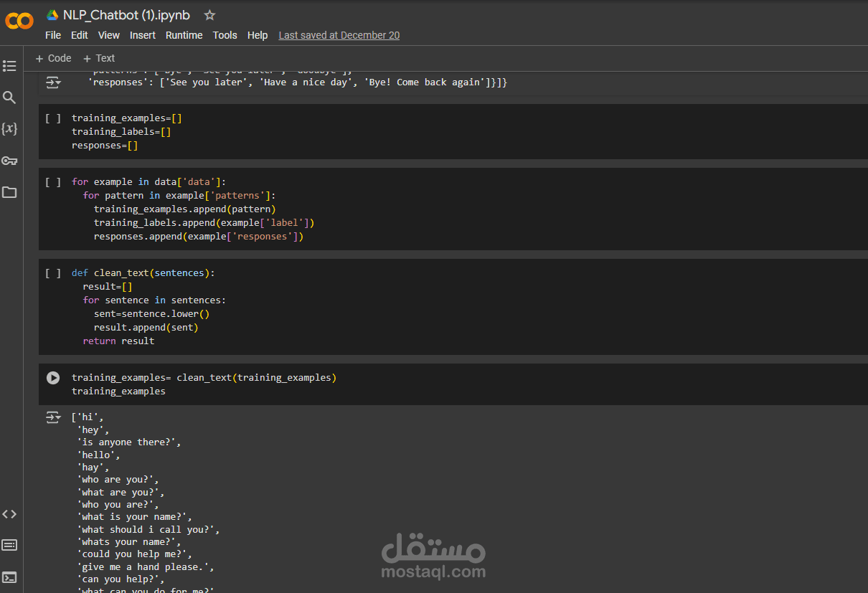Open the Terminal panel icon

pos(9,577)
